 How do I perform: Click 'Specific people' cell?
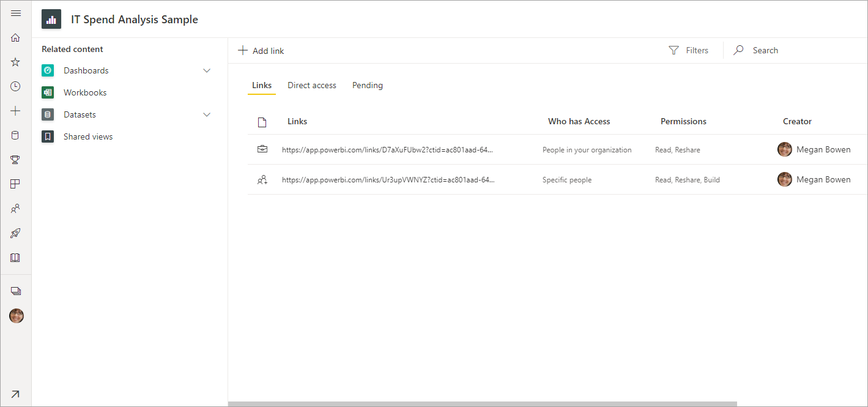point(567,180)
